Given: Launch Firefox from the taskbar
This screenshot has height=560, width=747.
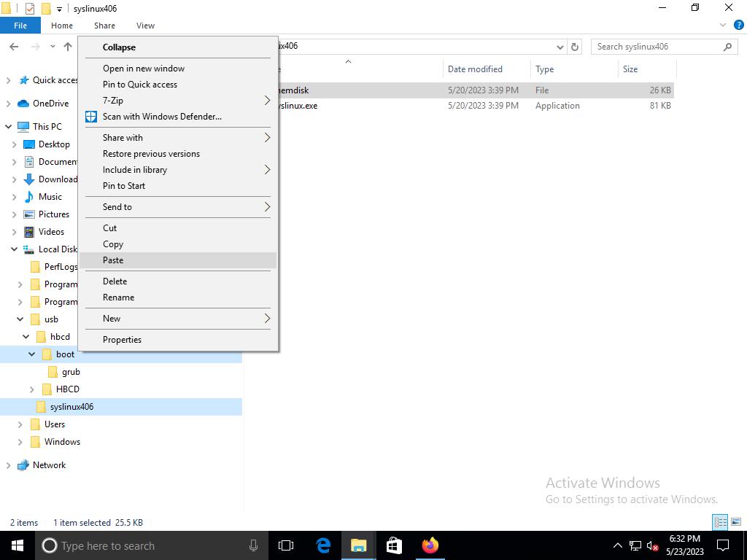Looking at the screenshot, I should (x=430, y=545).
